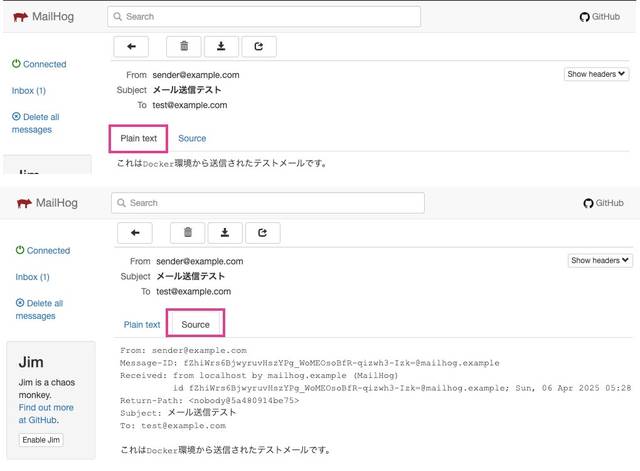Image resolution: width=640 pixels, height=471 pixels.
Task: Download message icon in the upper MailHog toolbar
Action: pos(221,47)
